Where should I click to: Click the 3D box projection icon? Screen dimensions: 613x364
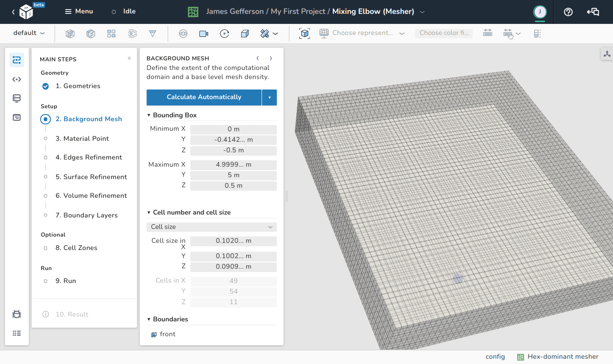coord(245,34)
